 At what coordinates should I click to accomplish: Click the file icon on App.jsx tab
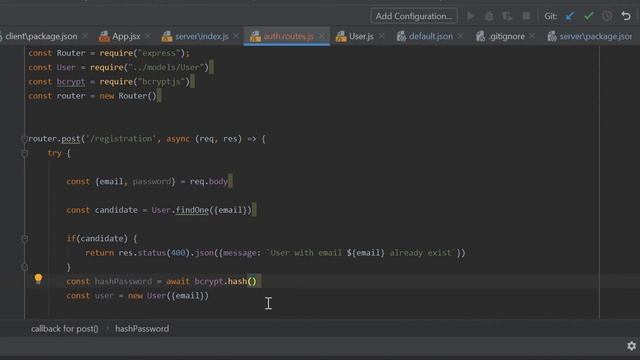point(104,37)
